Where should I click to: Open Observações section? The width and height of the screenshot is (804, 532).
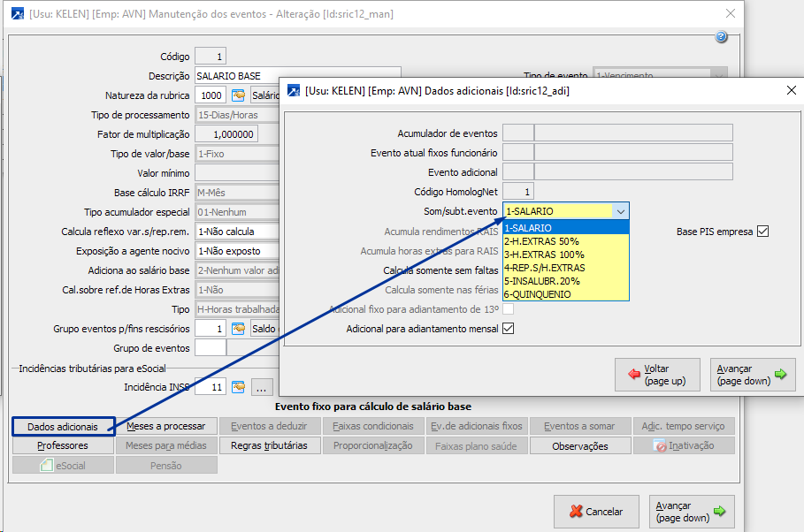580,445
